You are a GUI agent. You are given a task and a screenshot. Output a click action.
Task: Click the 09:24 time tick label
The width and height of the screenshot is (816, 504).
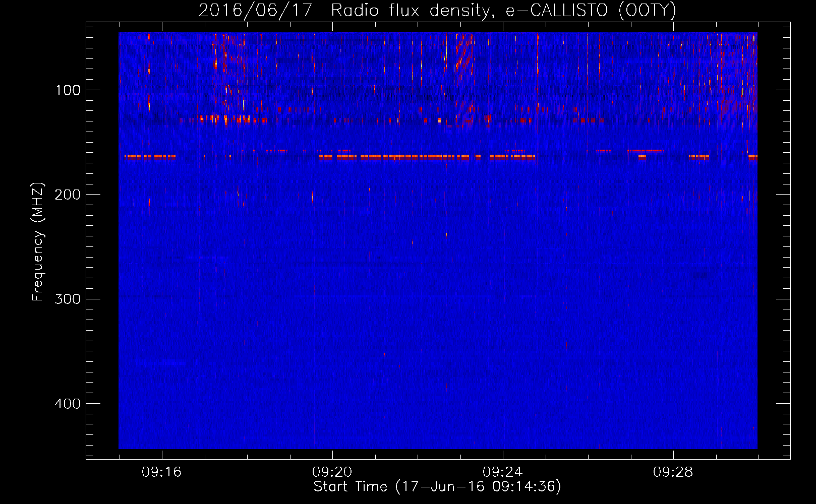tap(502, 472)
